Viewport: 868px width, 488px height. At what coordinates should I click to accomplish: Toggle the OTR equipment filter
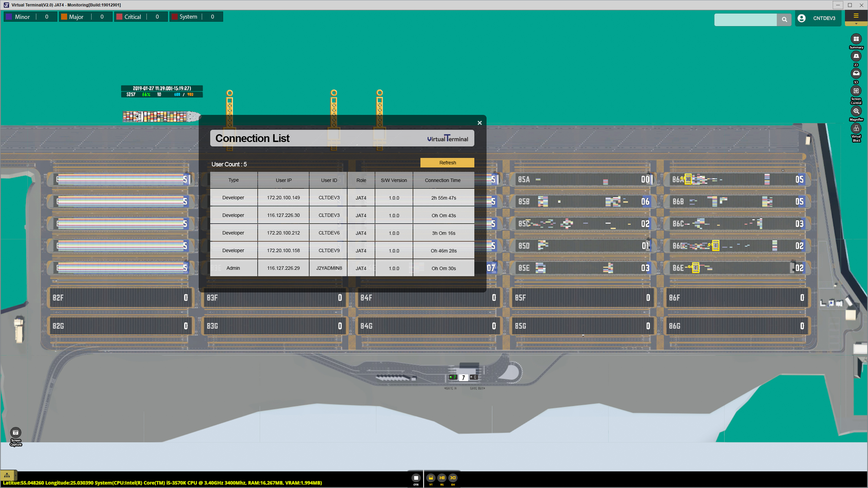[416, 478]
